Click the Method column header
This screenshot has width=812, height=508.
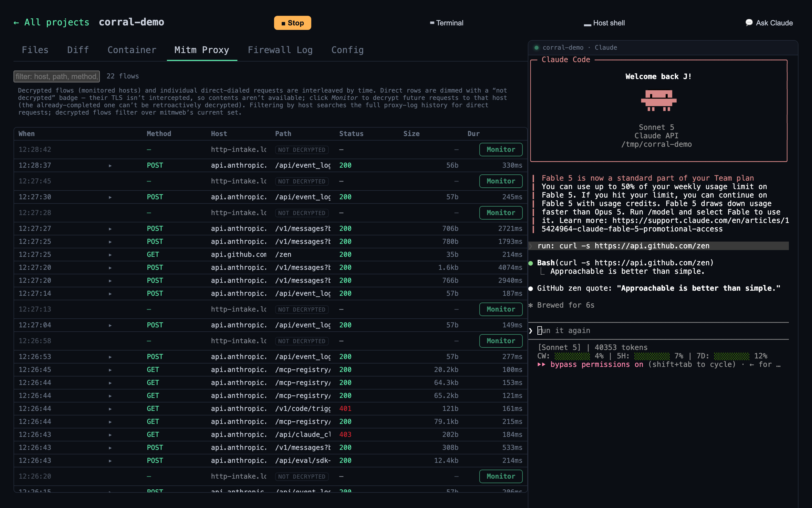(x=159, y=134)
